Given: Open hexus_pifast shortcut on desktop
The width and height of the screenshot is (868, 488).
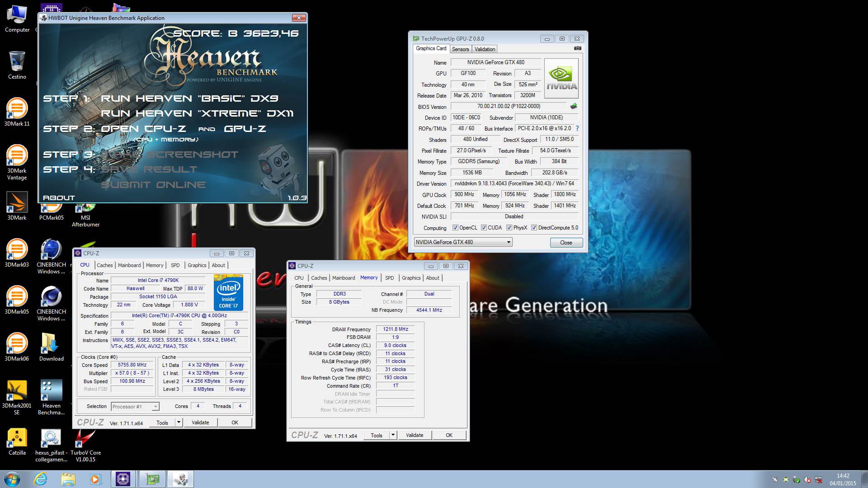Looking at the screenshot, I should tap(52, 445).
